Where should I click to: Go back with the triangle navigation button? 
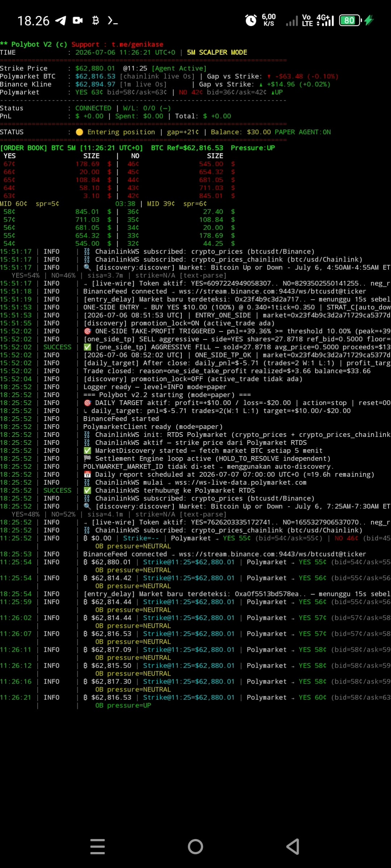click(x=293, y=846)
